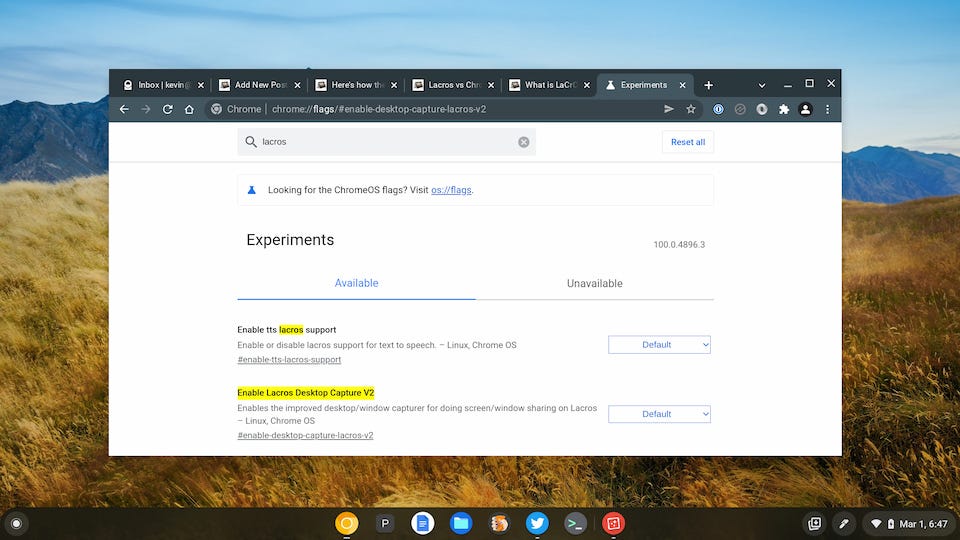
Task: Launch the yellow Chrome Canary shelf icon
Action: (347, 523)
